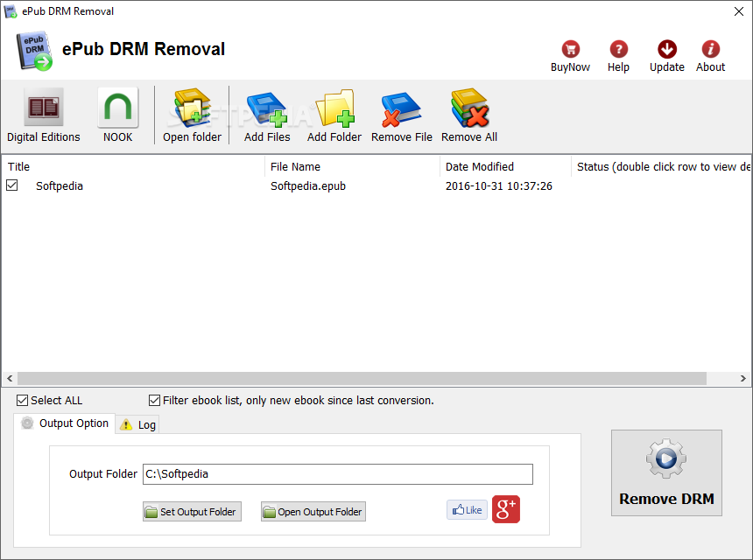This screenshot has width=753, height=560.
Task: Click Add Folder toolbar icon
Action: [x=334, y=108]
